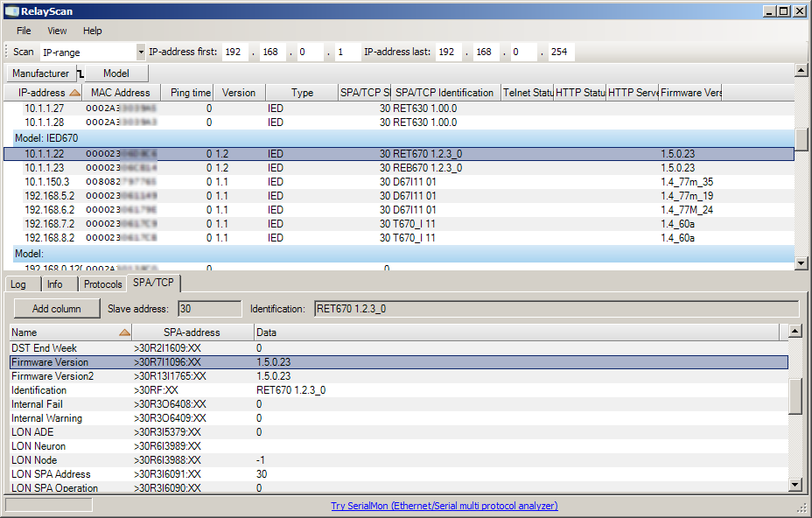The width and height of the screenshot is (812, 518).
Task: Open the File menu
Action: click(24, 31)
